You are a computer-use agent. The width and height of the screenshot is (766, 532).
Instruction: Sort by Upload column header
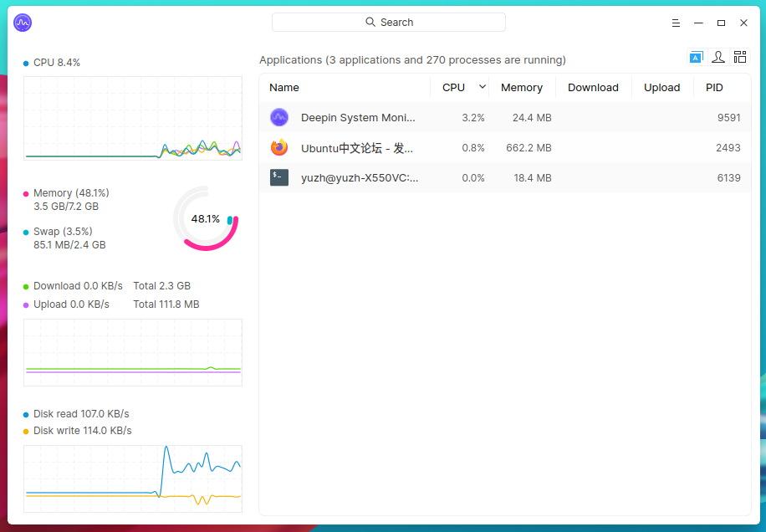point(661,88)
